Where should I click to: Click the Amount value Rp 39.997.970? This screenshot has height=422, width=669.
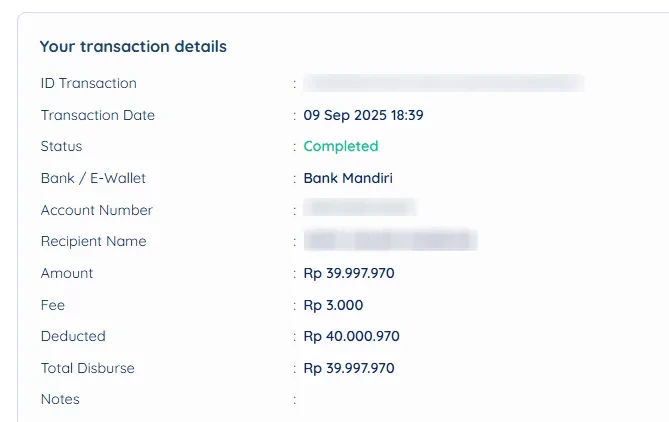coord(349,273)
